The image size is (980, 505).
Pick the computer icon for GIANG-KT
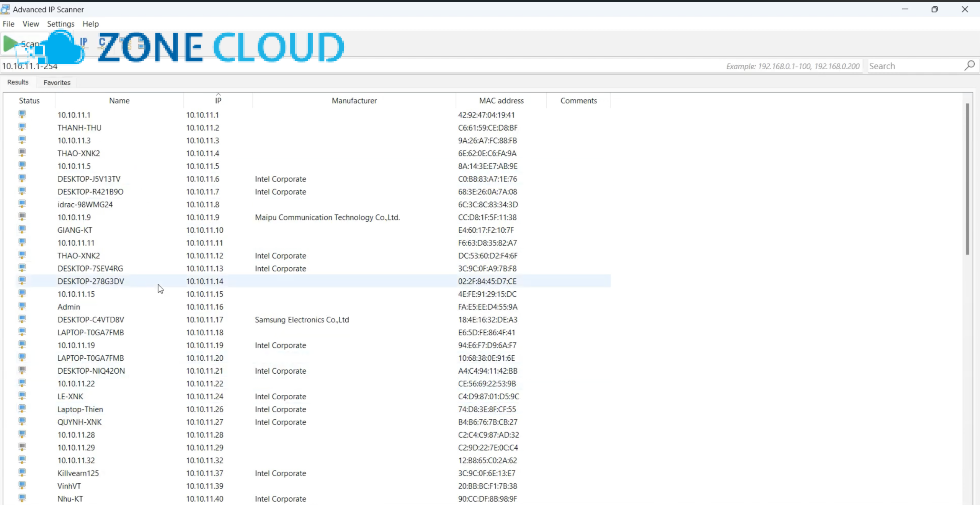(22, 229)
